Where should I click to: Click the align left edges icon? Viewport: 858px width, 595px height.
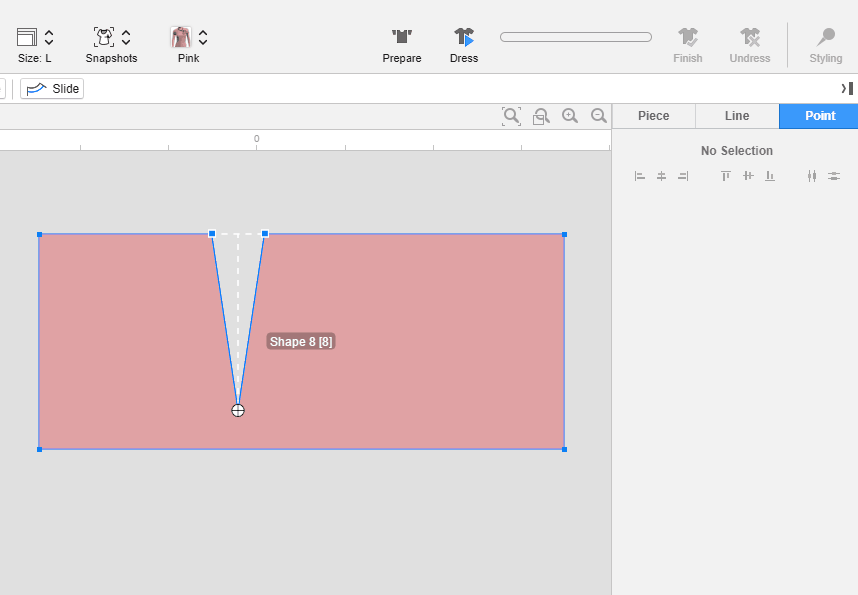click(640, 176)
